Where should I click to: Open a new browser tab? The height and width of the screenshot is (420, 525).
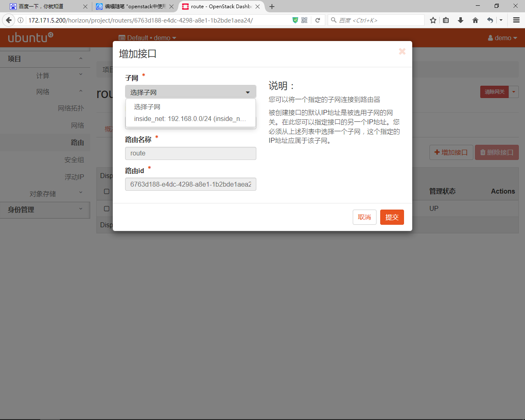tap(272, 7)
